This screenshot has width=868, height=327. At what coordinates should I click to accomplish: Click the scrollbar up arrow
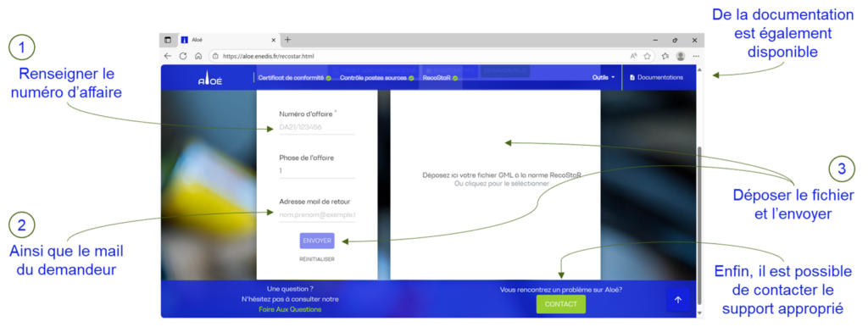coord(699,69)
